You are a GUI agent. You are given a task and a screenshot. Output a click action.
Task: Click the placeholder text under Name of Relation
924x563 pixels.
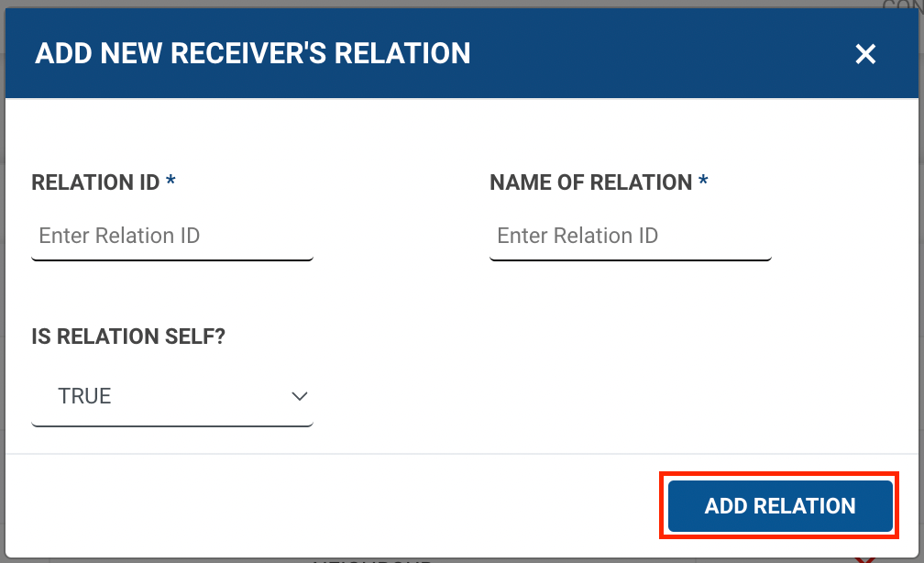click(577, 237)
